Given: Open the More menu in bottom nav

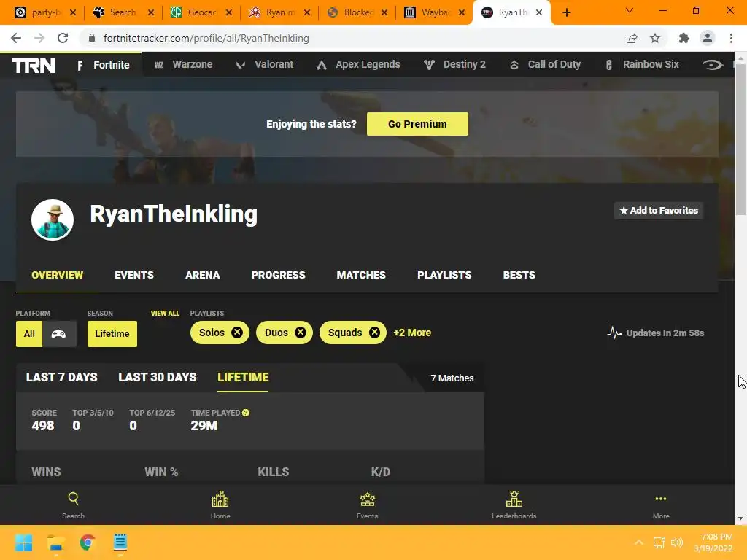Looking at the screenshot, I should [661, 505].
